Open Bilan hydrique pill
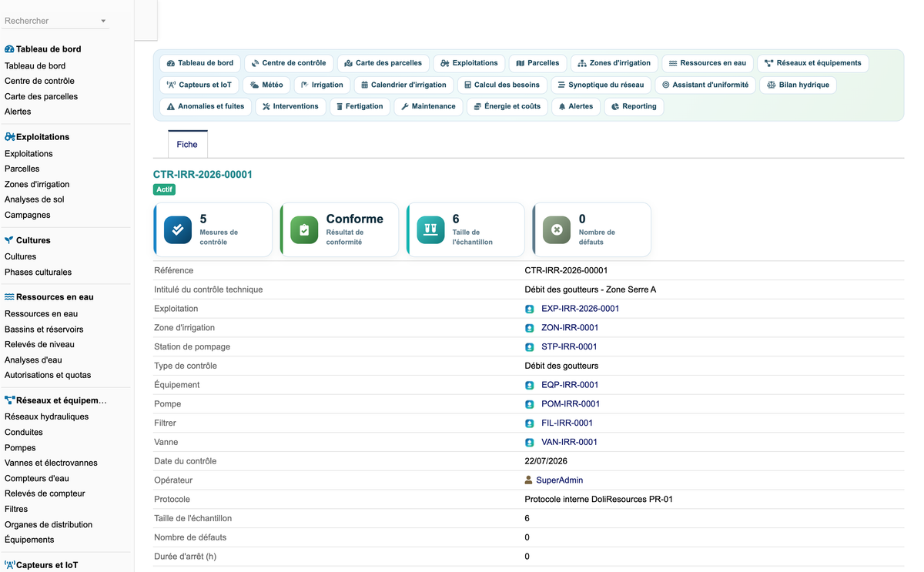 (x=798, y=85)
